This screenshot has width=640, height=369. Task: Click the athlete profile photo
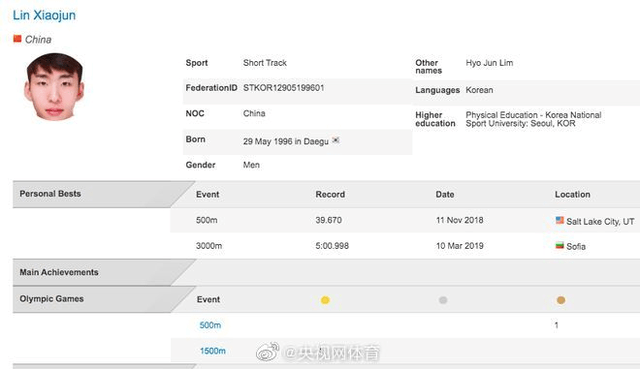54,87
